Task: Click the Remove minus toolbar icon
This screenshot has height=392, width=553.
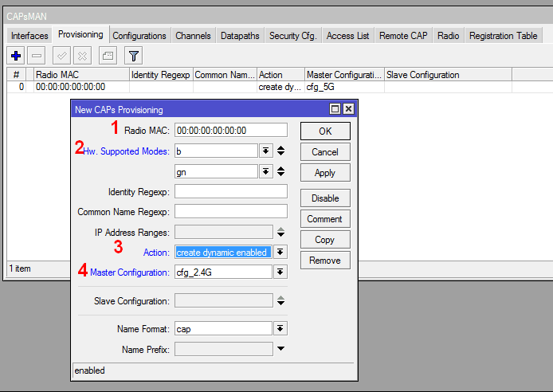Action: tap(37, 55)
